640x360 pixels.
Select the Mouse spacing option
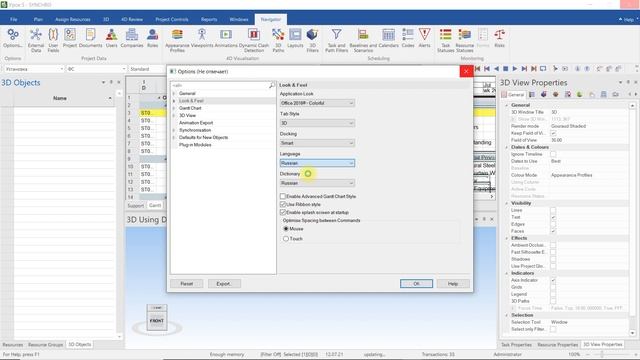click(286, 229)
